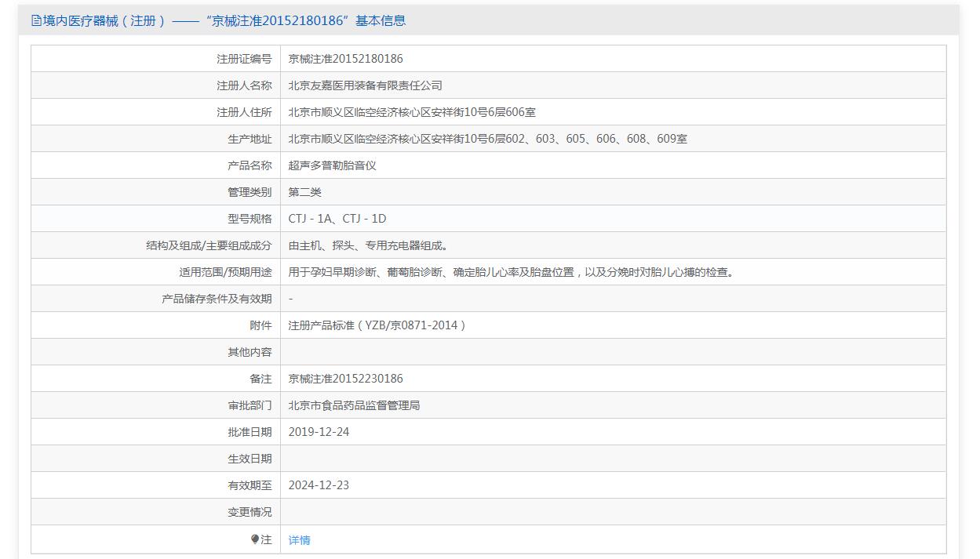Click the 备注 label
Image resolution: width=980 pixels, height=559 pixels.
(x=260, y=379)
